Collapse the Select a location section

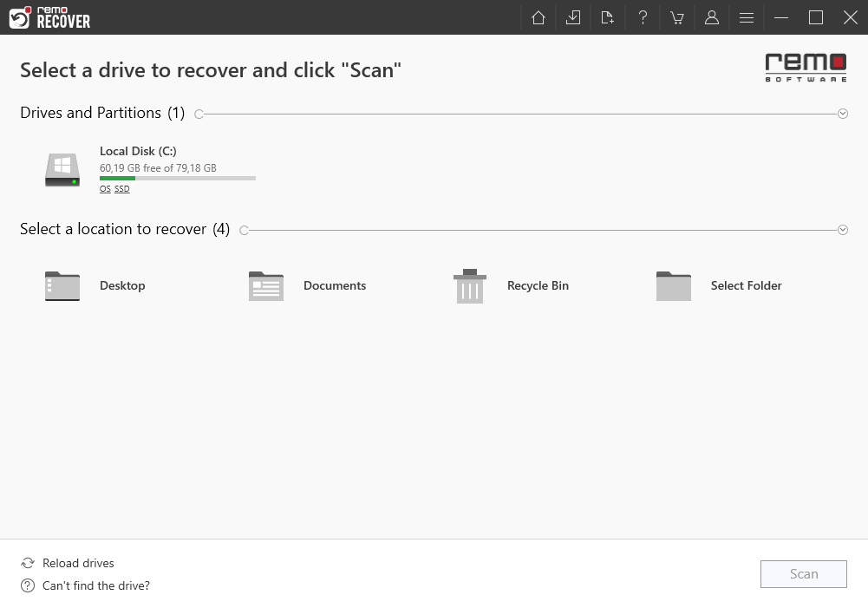pyautogui.click(x=841, y=229)
